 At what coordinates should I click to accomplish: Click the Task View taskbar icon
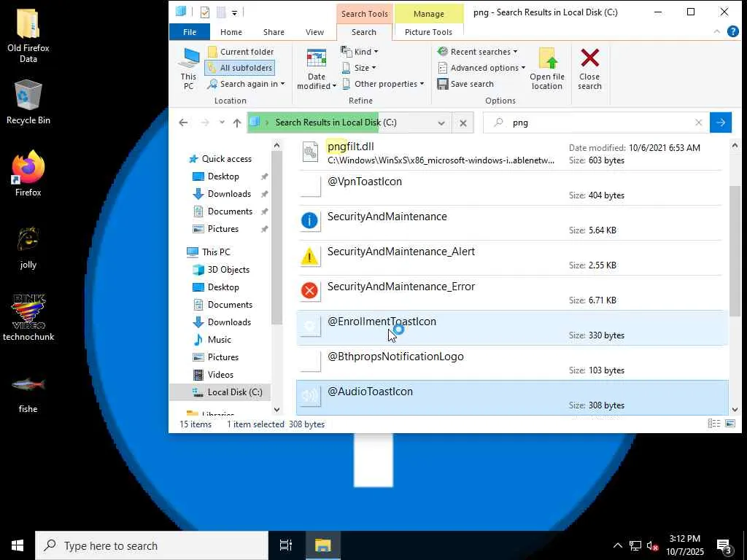[x=286, y=545]
